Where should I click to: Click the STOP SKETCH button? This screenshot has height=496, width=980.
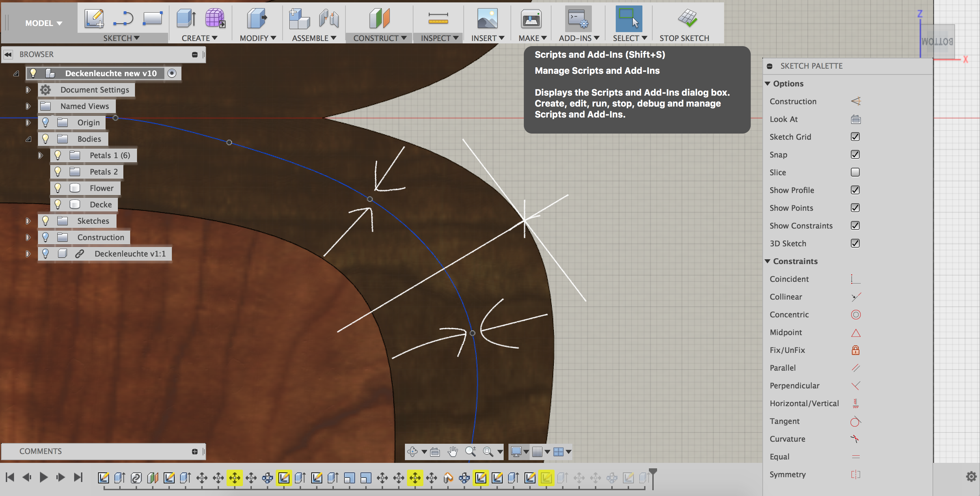pyautogui.click(x=684, y=38)
